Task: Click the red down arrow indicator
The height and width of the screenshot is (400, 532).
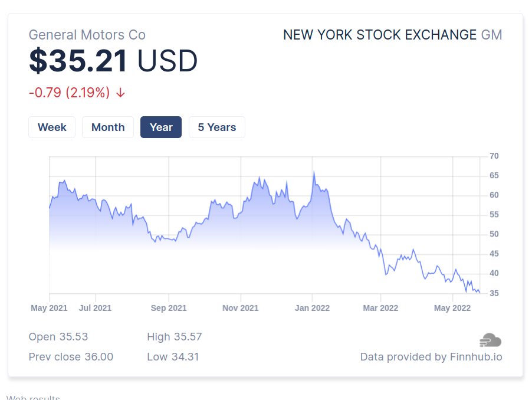Action: 120,93
